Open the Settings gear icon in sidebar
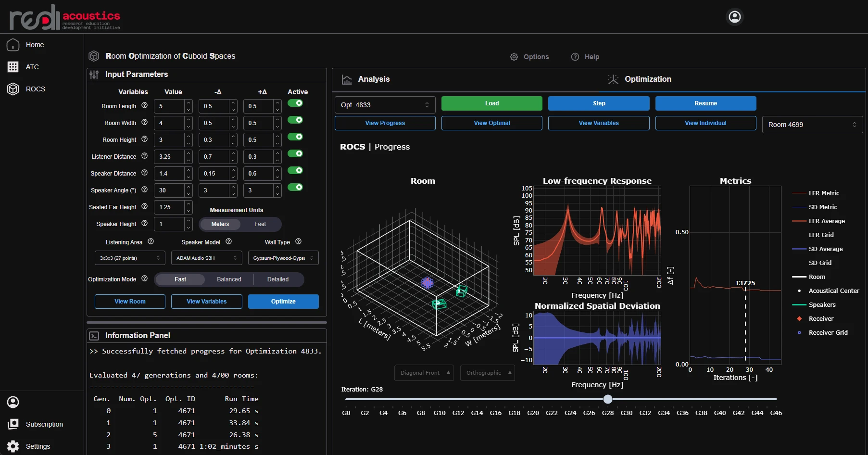The width and height of the screenshot is (868, 455). point(13,446)
